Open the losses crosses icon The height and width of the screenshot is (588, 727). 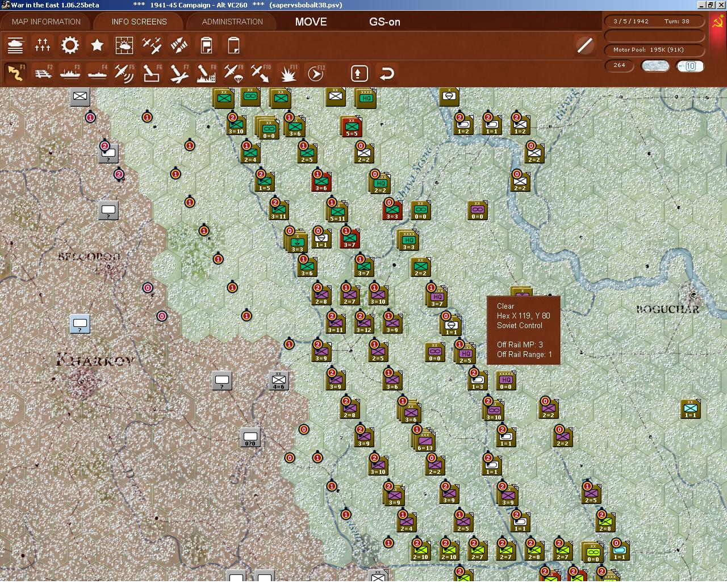43,45
